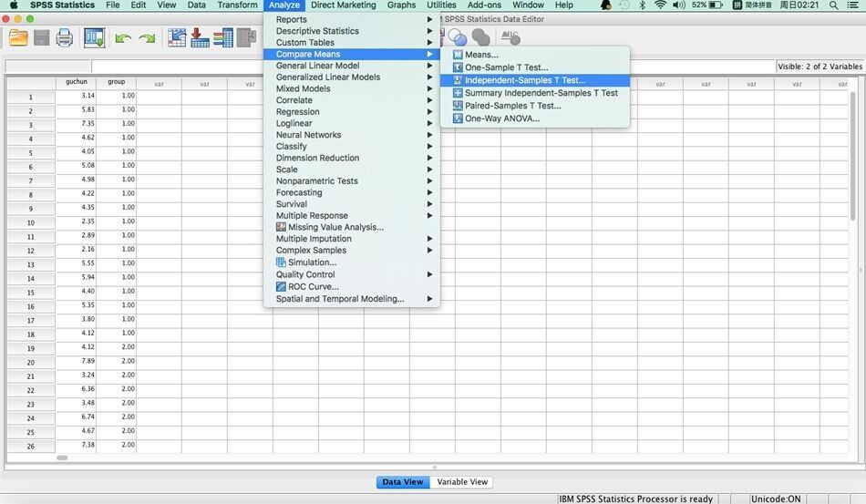The image size is (866, 504).
Task: Open the Add-ons menu
Action: pyautogui.click(x=484, y=5)
